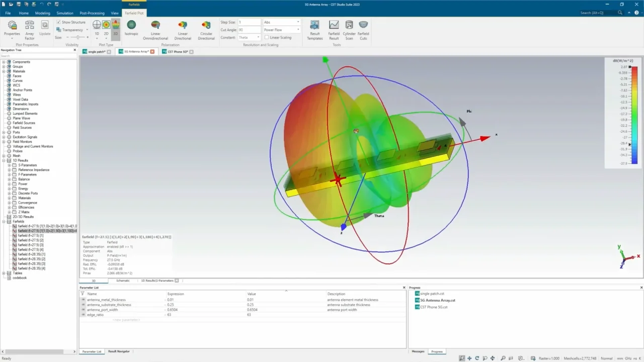Uncheck the Show Structure checkbox
644x362 pixels.
click(x=58, y=22)
